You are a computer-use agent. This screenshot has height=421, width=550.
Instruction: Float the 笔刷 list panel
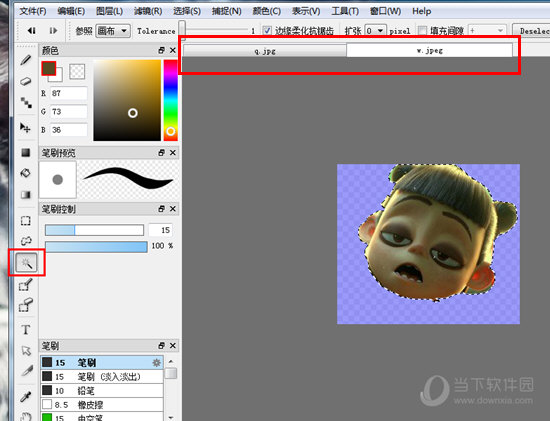click(x=161, y=346)
